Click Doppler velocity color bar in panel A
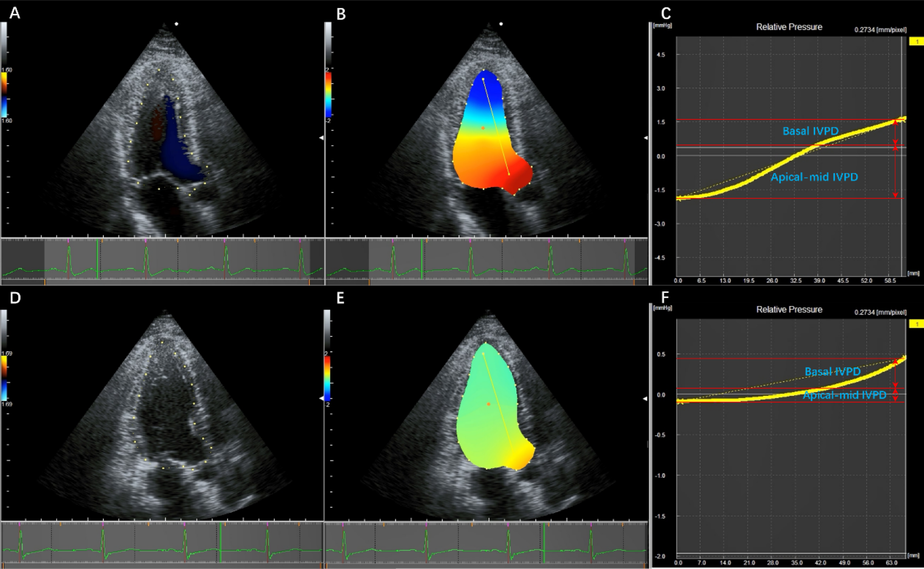924x569 pixels. point(4,94)
